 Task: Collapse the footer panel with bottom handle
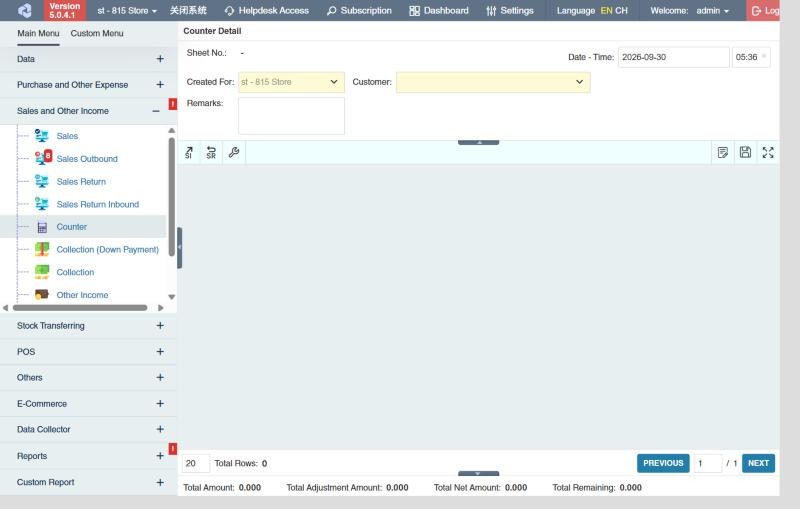(479, 473)
